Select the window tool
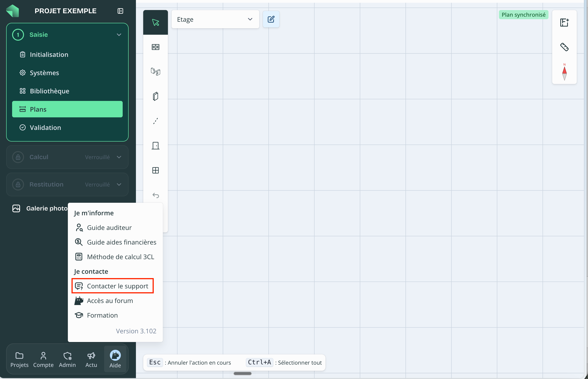Viewport: 588px width, 379px height. [155, 170]
